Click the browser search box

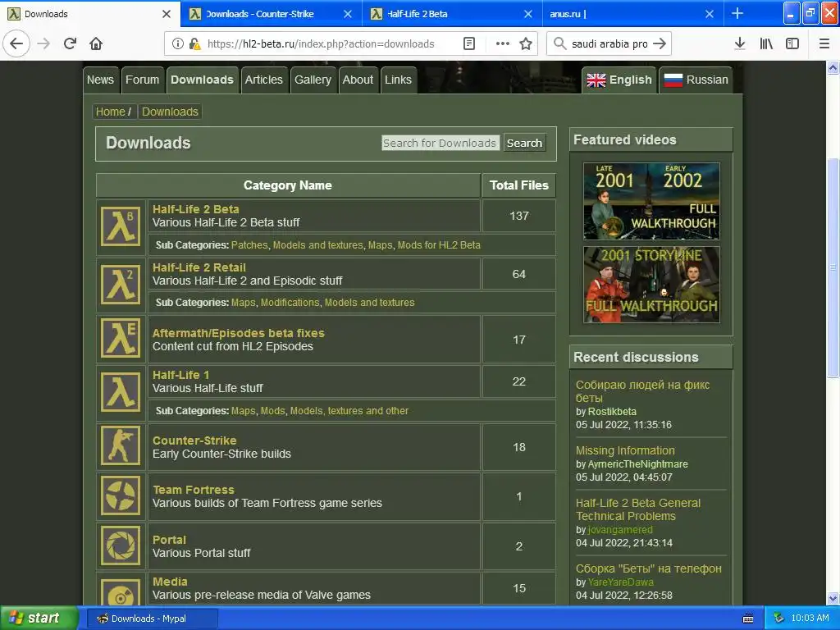(x=609, y=44)
